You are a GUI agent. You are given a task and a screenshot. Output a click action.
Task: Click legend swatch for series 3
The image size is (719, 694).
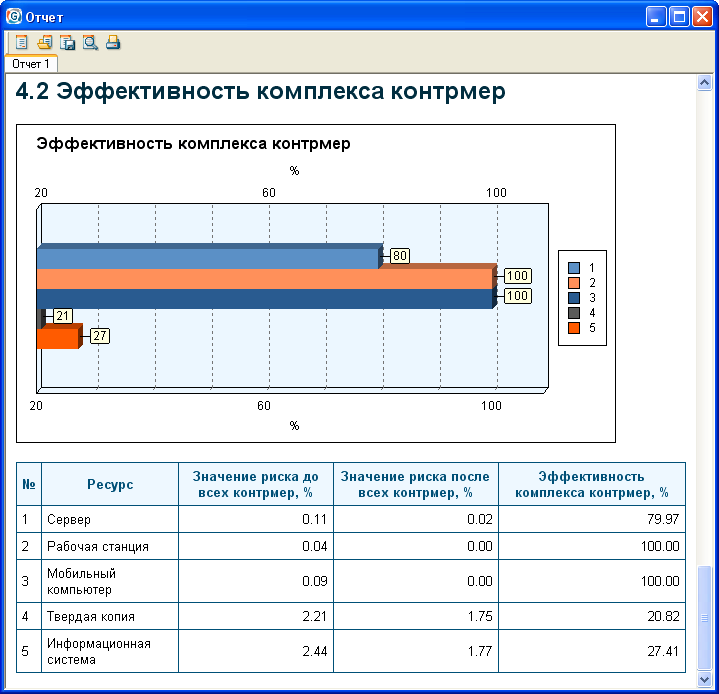coord(574,298)
